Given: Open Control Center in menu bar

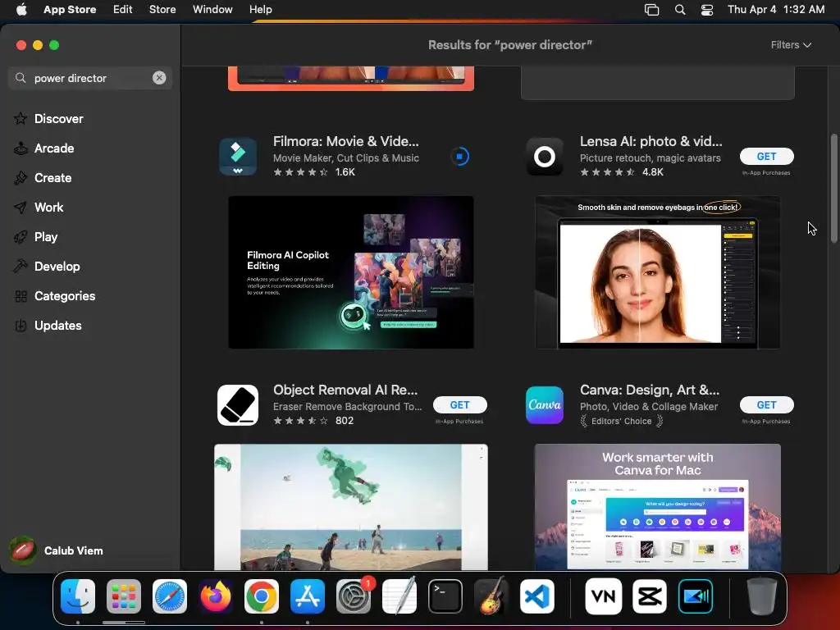Looking at the screenshot, I should (707, 9).
